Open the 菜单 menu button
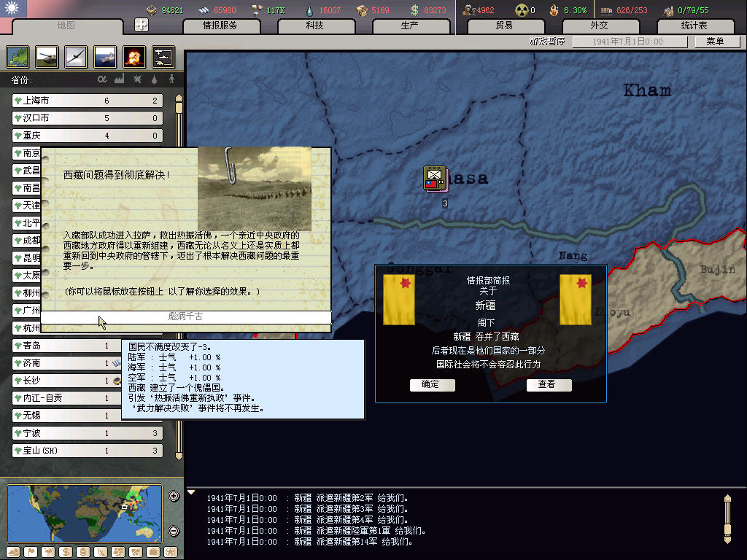 715,42
